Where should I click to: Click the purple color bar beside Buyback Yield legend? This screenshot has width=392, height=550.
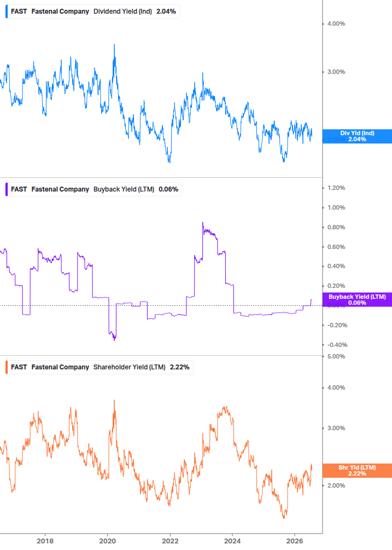(7, 189)
